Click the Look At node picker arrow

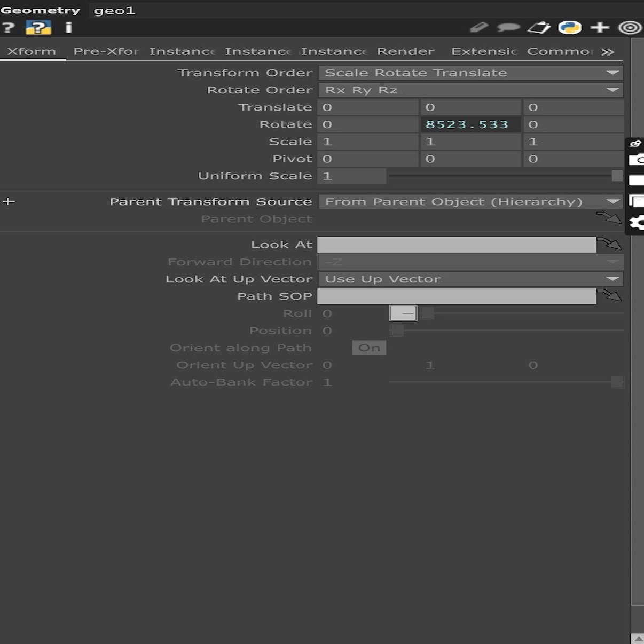tap(609, 245)
